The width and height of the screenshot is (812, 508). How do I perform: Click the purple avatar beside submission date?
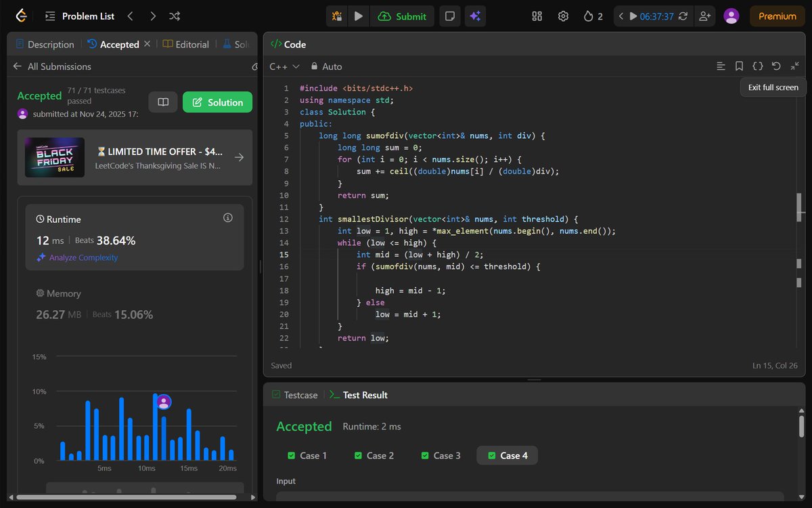(23, 114)
